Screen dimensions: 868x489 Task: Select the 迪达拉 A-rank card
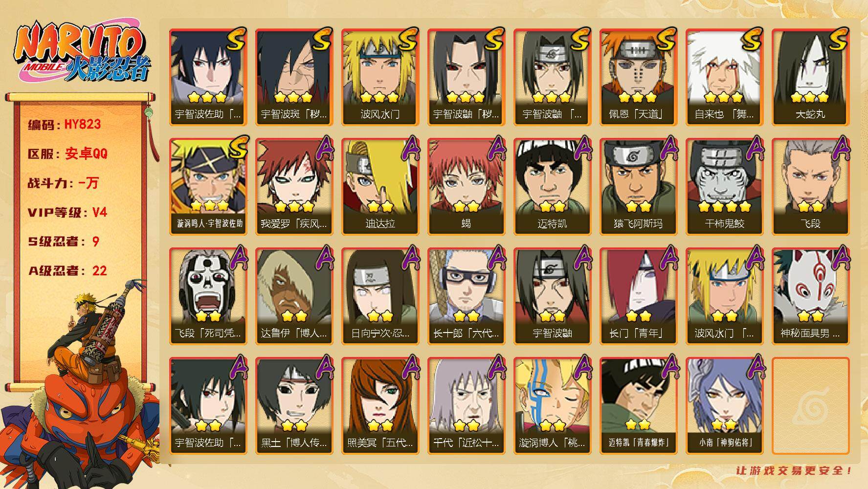coord(380,187)
